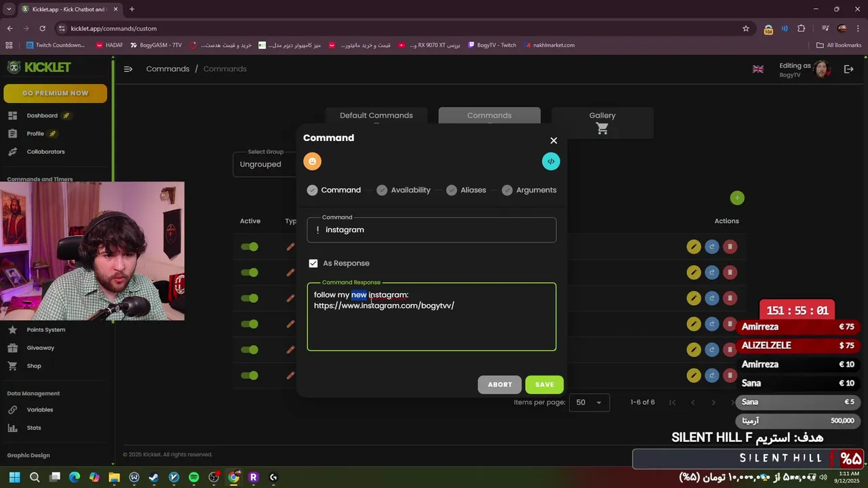Open Editing as BogyTV profile menu
868x488 pixels.
(x=804, y=69)
